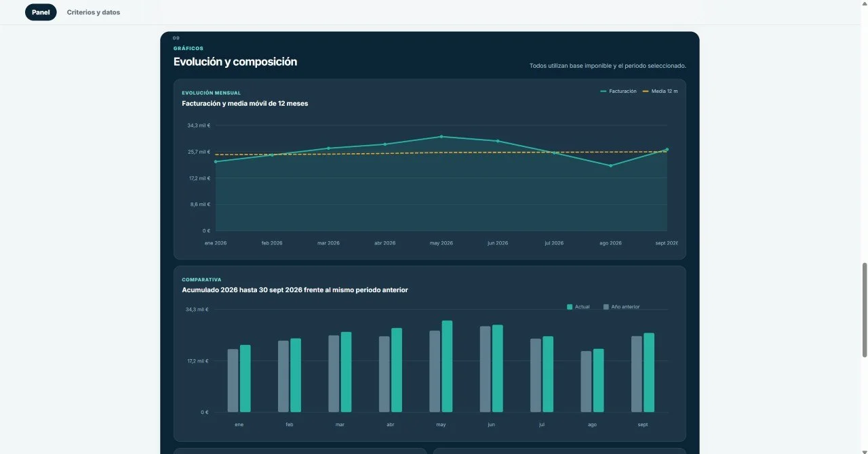Click the title starting "Acumulado 2026 hasta 30 sept 2026"
This screenshot has width=868, height=454.
(x=295, y=290)
